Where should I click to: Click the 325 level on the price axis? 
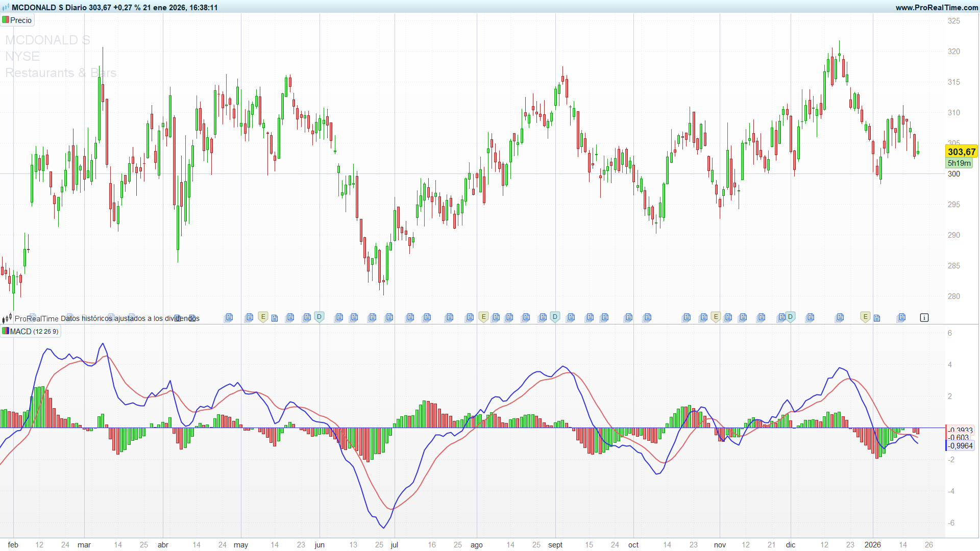(x=954, y=21)
